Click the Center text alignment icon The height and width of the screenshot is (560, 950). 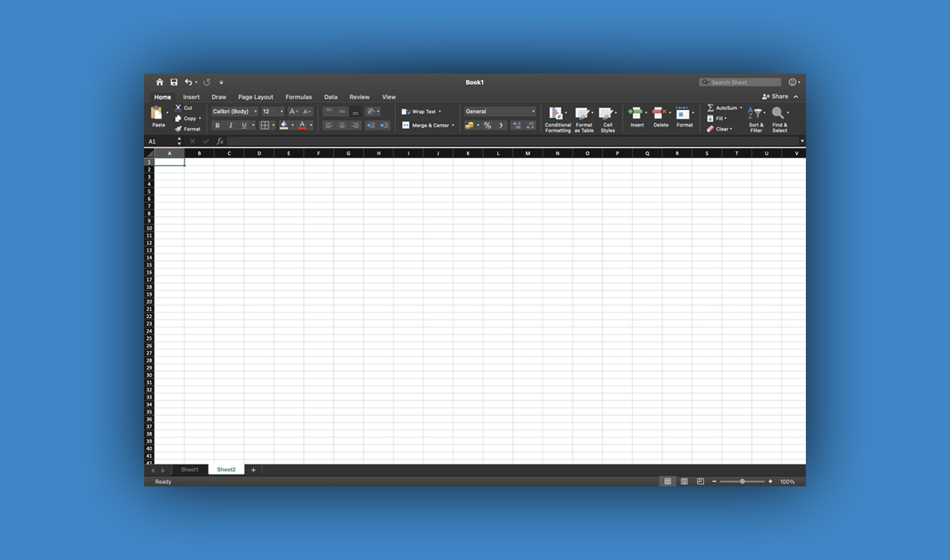[x=342, y=126]
